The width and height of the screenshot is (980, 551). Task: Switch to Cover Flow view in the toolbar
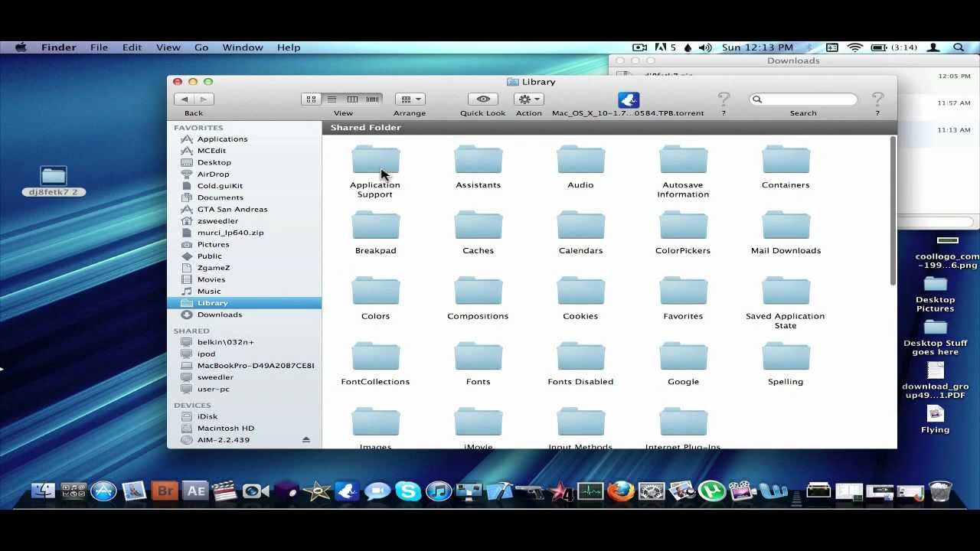point(373,99)
